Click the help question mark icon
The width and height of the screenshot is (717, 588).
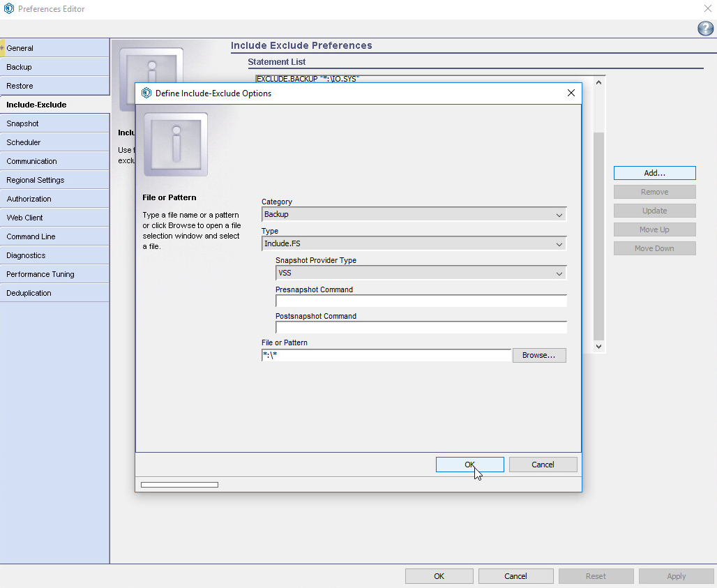pyautogui.click(x=704, y=29)
